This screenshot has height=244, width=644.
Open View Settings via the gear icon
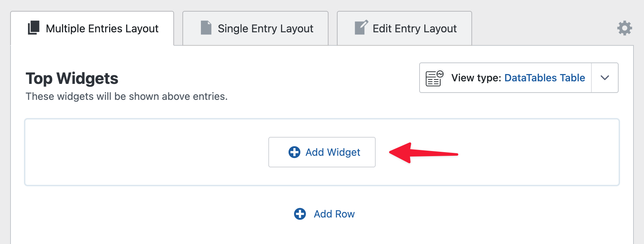(625, 27)
